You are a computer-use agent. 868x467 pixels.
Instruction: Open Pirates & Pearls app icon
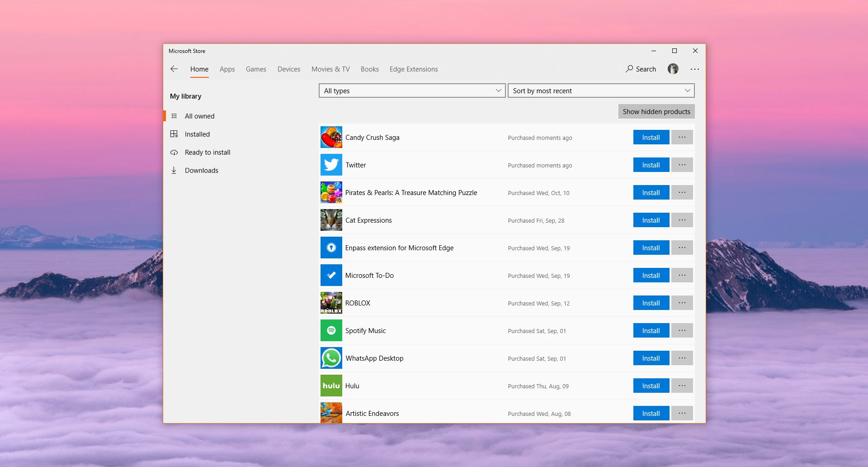pos(331,192)
